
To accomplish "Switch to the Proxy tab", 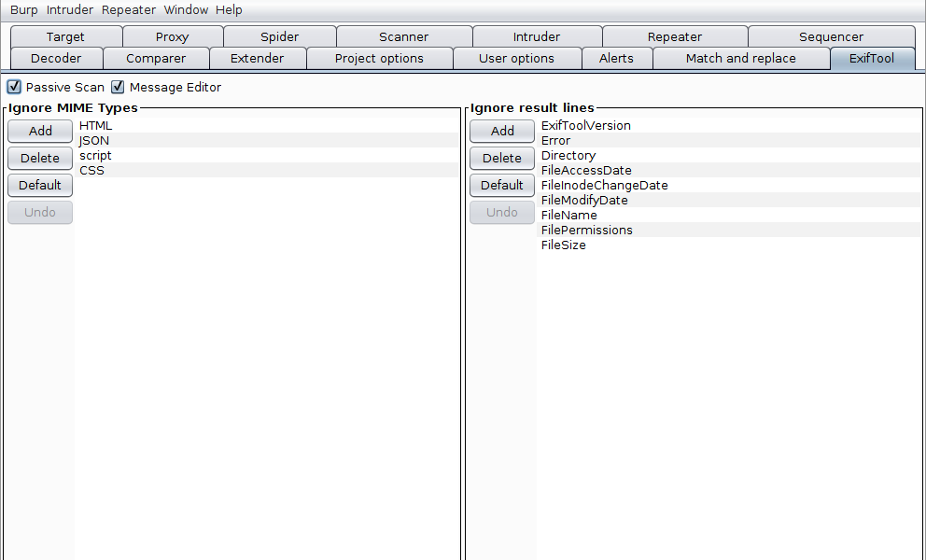I will pos(173,36).
